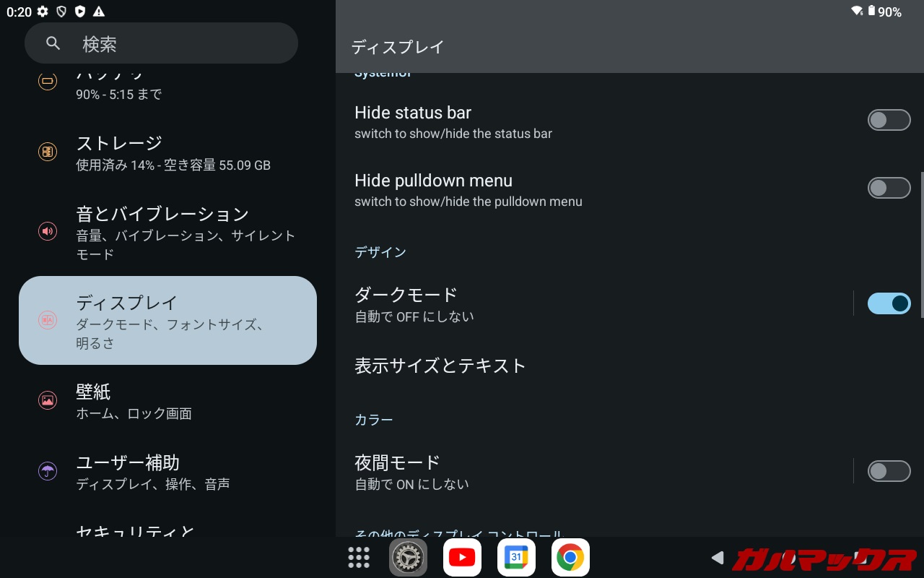Viewport: 924px width, 578px height.
Task: Tap the wallpaper icon in sidebar
Action: click(48, 400)
